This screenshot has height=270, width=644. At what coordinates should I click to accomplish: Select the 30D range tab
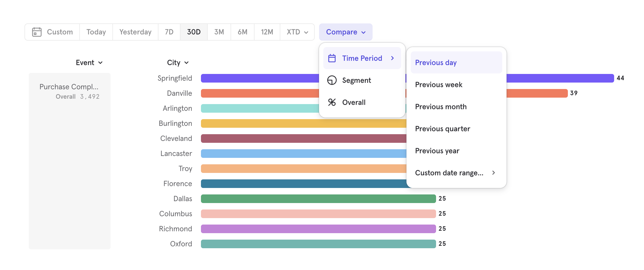tap(194, 32)
